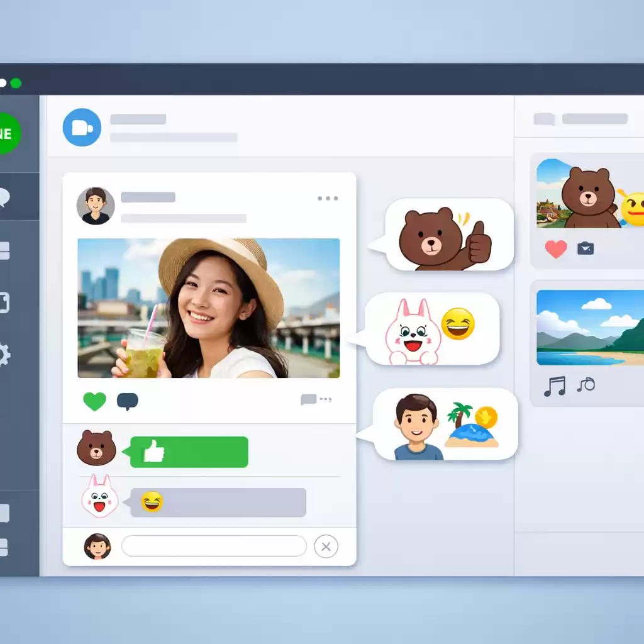
Task: Click the comment text input field
Action: (214, 546)
